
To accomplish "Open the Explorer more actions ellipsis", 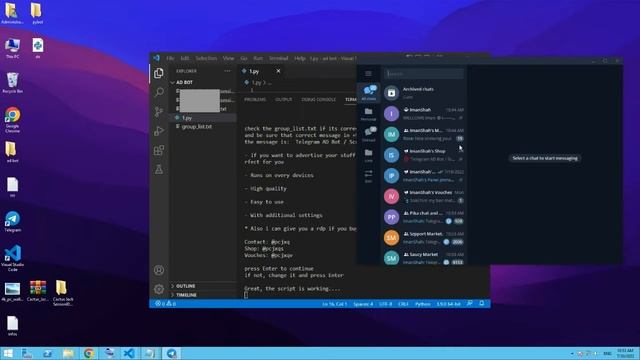I will [227, 71].
